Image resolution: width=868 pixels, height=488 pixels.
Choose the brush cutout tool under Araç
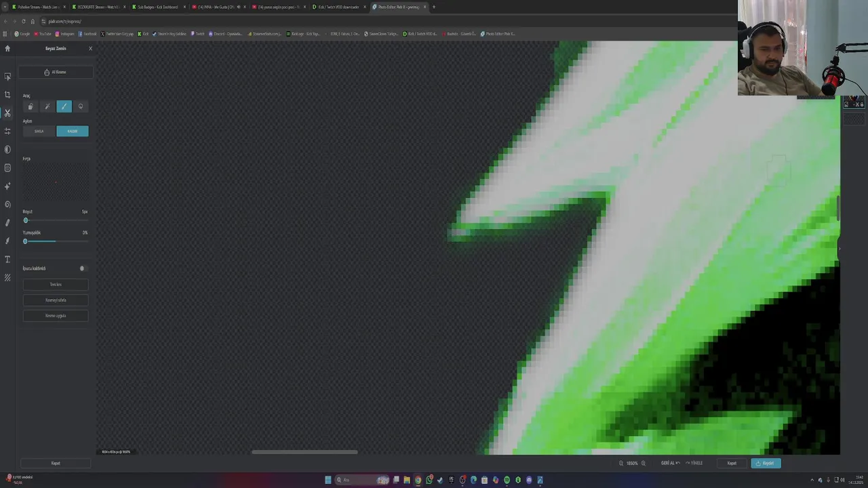[64, 106]
